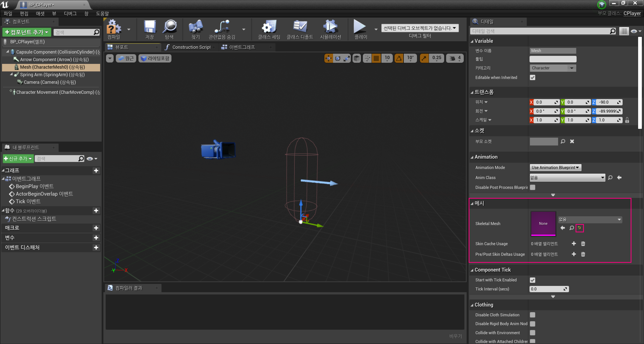This screenshot has width=644, height=344.
Task: Click the CPlayer parent class link
Action: [x=632, y=13]
